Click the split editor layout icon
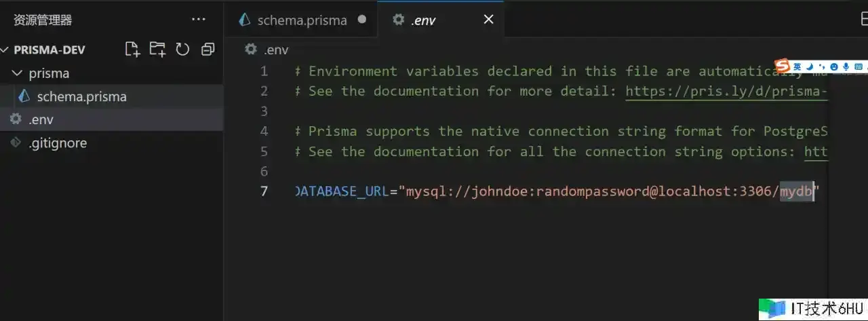 pyautogui.click(x=863, y=20)
